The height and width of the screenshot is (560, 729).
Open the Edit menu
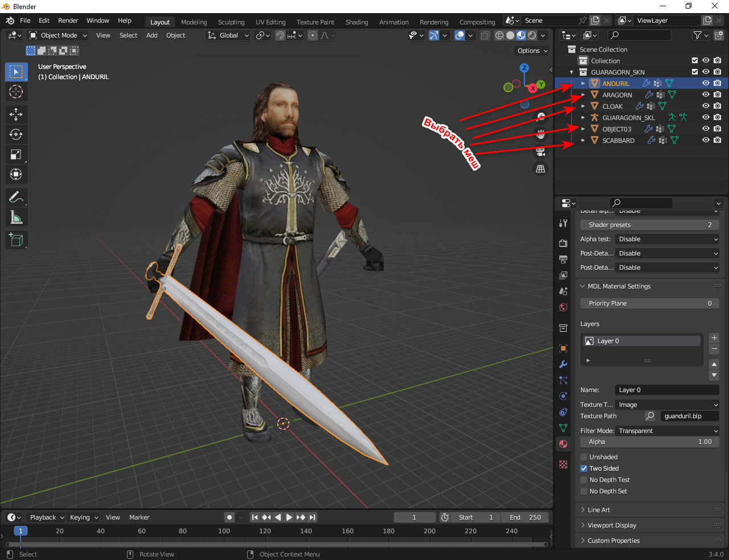(x=44, y=20)
